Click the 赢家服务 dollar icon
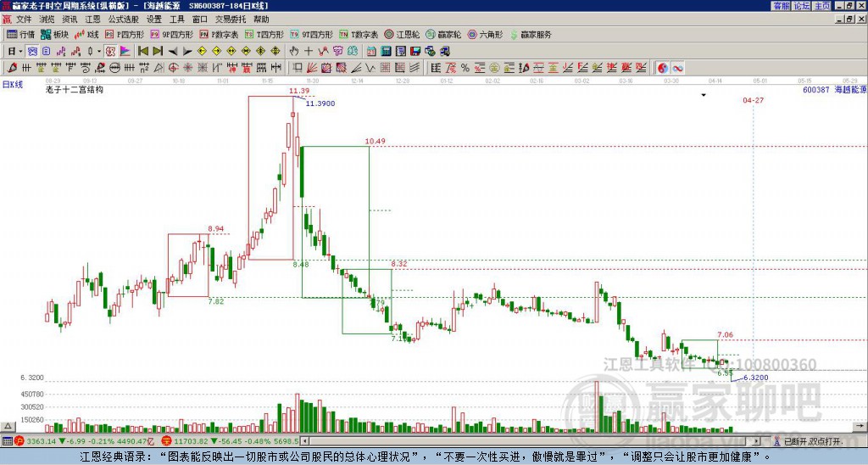This screenshot has width=868, height=465. coord(517,35)
